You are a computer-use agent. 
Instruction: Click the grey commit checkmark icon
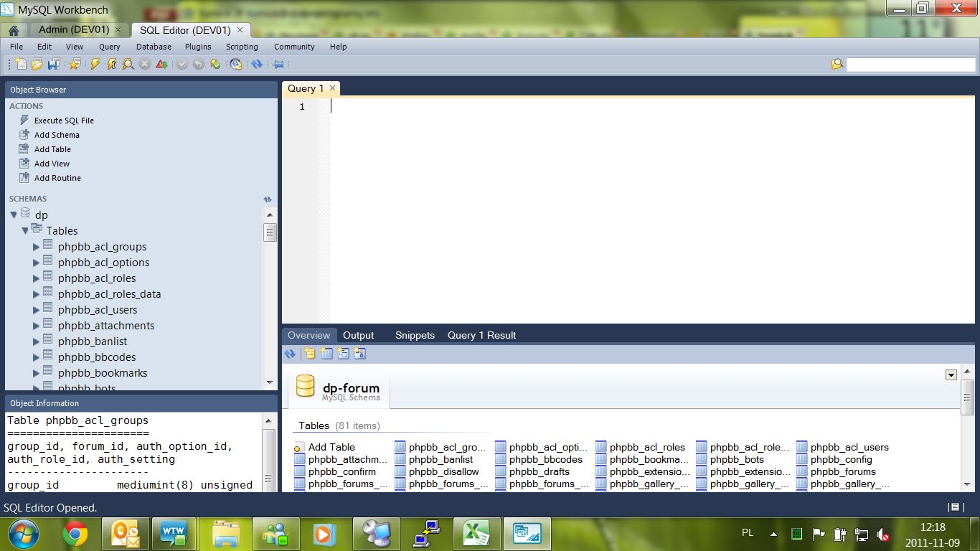click(182, 64)
